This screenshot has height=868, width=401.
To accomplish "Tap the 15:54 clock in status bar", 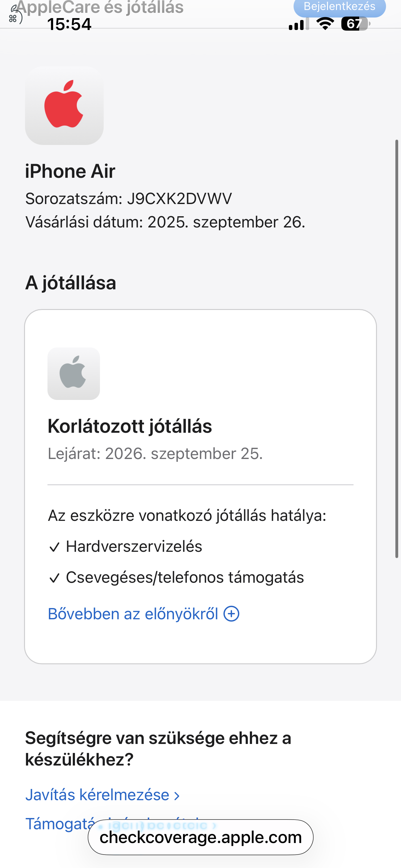I will pyautogui.click(x=69, y=24).
